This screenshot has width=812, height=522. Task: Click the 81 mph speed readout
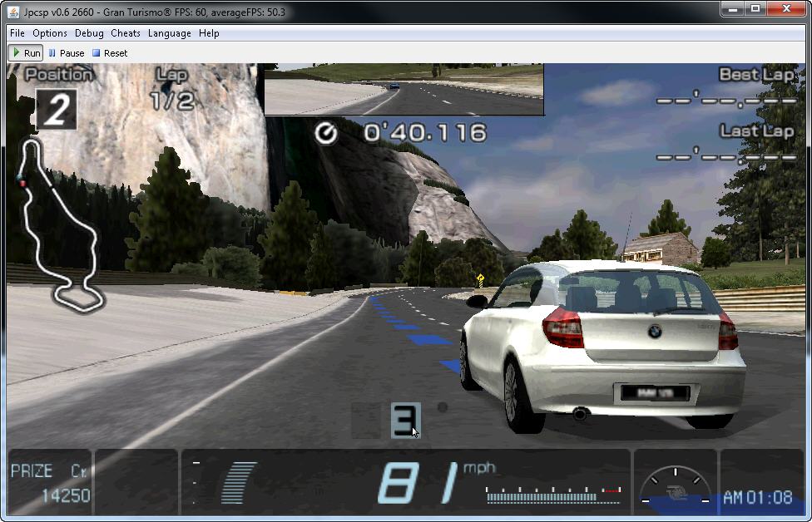[x=419, y=483]
